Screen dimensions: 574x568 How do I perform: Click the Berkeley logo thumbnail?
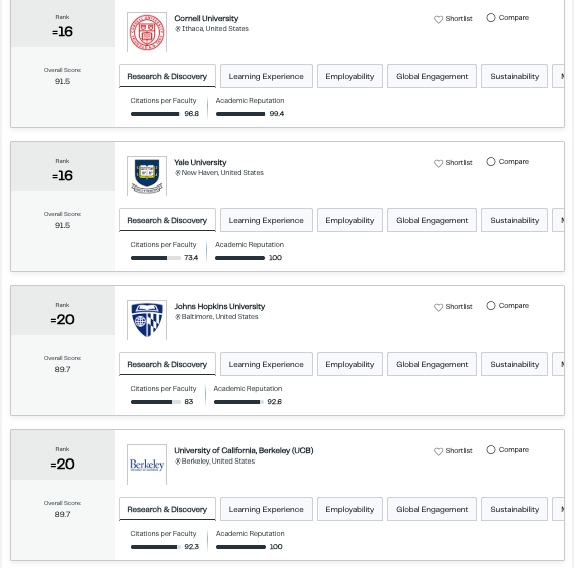point(147,465)
